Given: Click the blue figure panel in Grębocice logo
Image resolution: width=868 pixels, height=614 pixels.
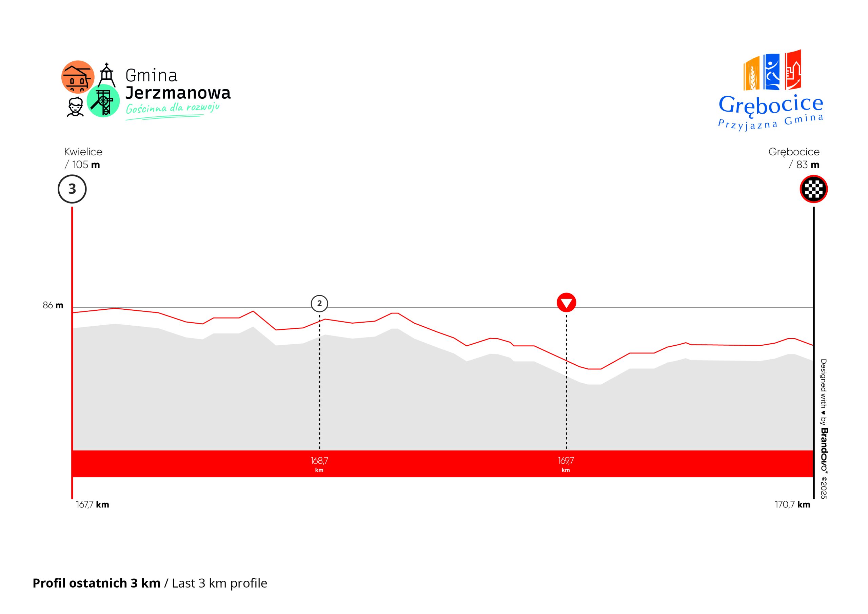Looking at the screenshot, I should click(771, 72).
